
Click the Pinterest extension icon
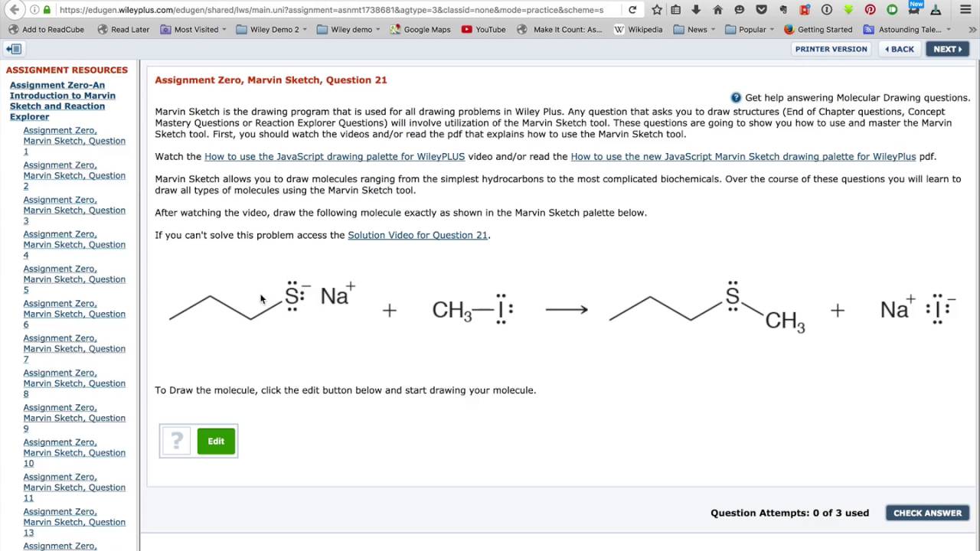(x=871, y=10)
